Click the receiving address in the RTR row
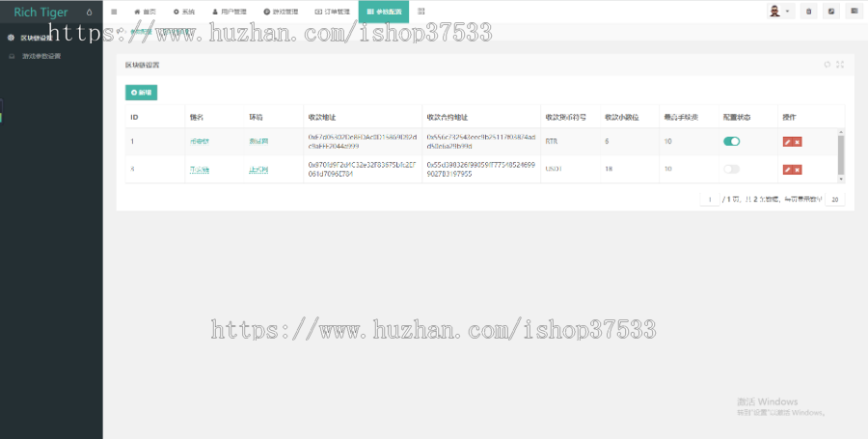 [363, 142]
